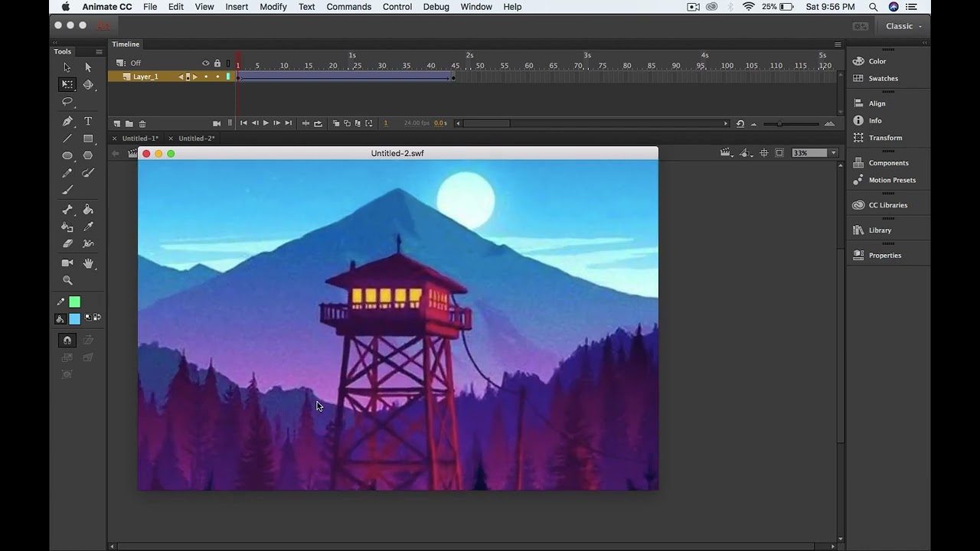The image size is (980, 551).
Task: Select the Free Transform tool
Action: (67, 84)
